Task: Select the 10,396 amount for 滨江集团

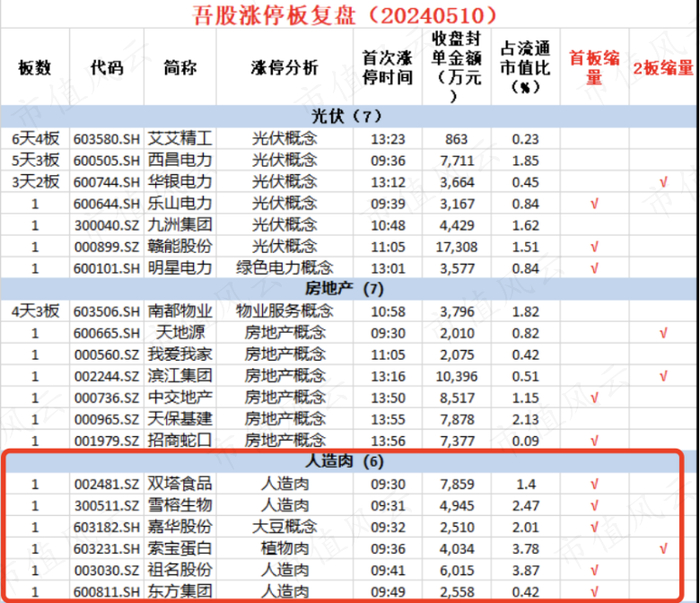Action: tap(456, 376)
